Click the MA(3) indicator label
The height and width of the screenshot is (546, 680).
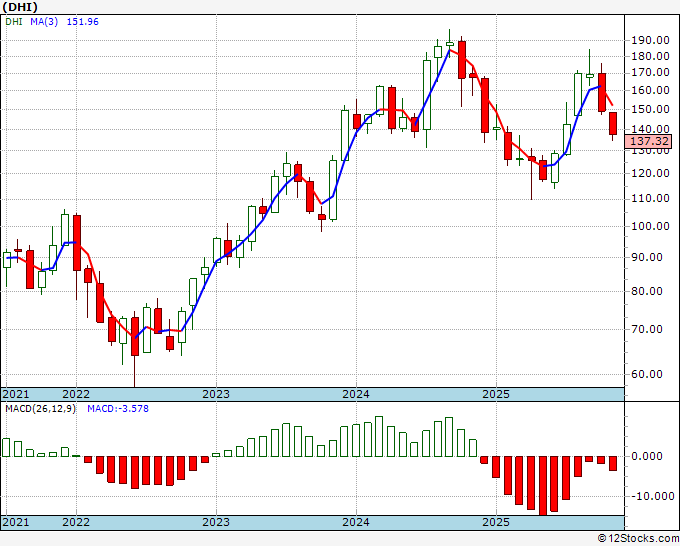(44, 22)
